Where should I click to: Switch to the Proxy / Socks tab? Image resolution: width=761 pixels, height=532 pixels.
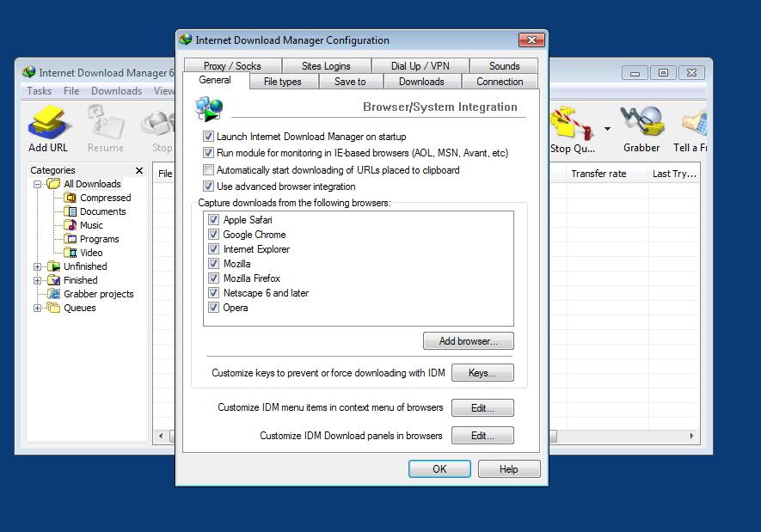click(232, 66)
